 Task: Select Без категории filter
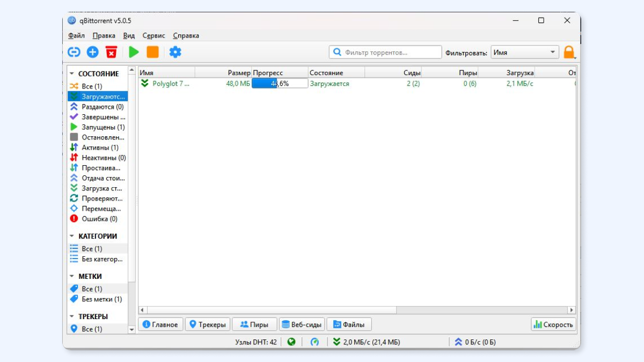[x=98, y=259]
